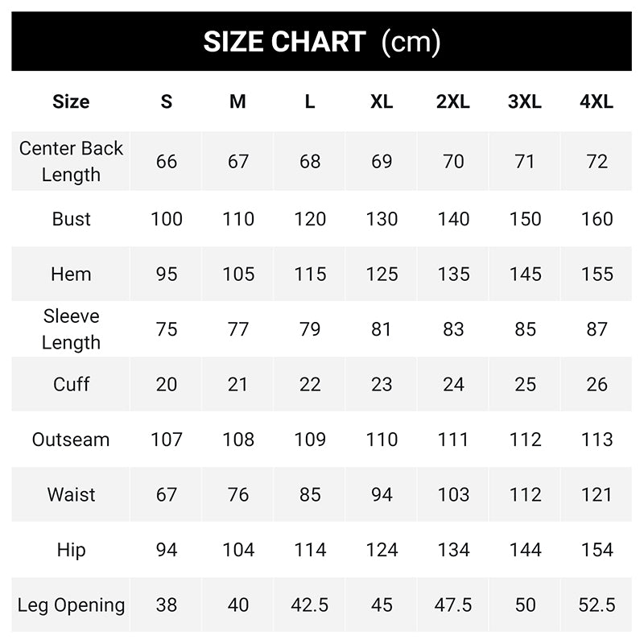Click the Sleeve Length value for 3XL
Viewport: 644px width, 644px height.
[x=525, y=329]
